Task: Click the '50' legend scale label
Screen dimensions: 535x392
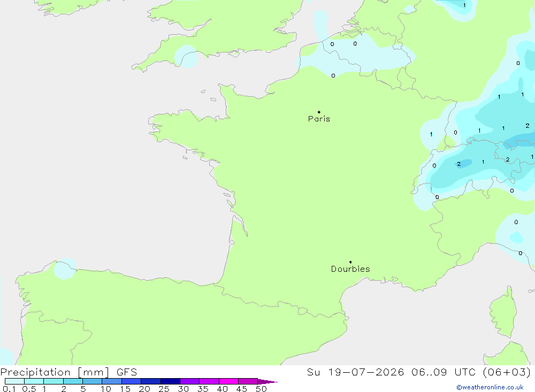Action: pyautogui.click(x=262, y=389)
